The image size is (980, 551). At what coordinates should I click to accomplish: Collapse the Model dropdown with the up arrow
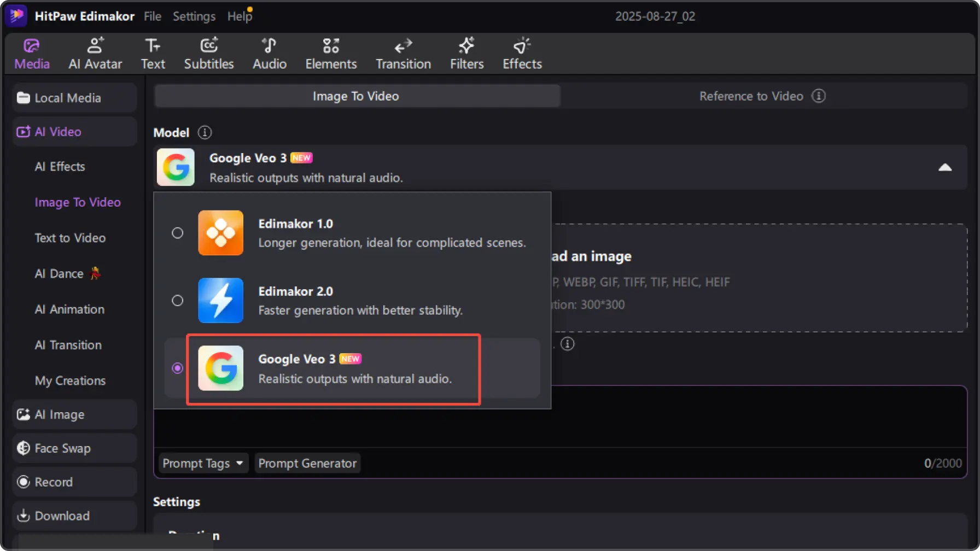coord(945,167)
